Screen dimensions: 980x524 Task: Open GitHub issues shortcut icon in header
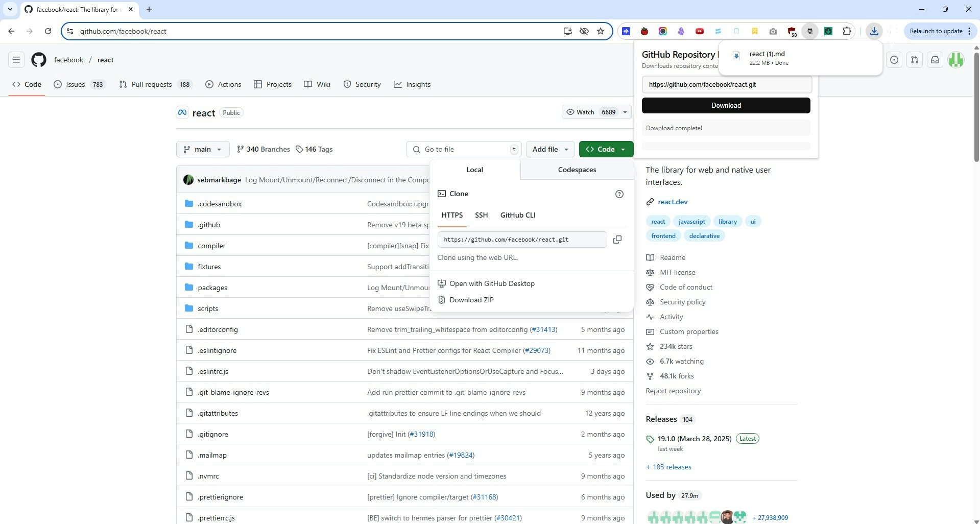[x=894, y=60]
